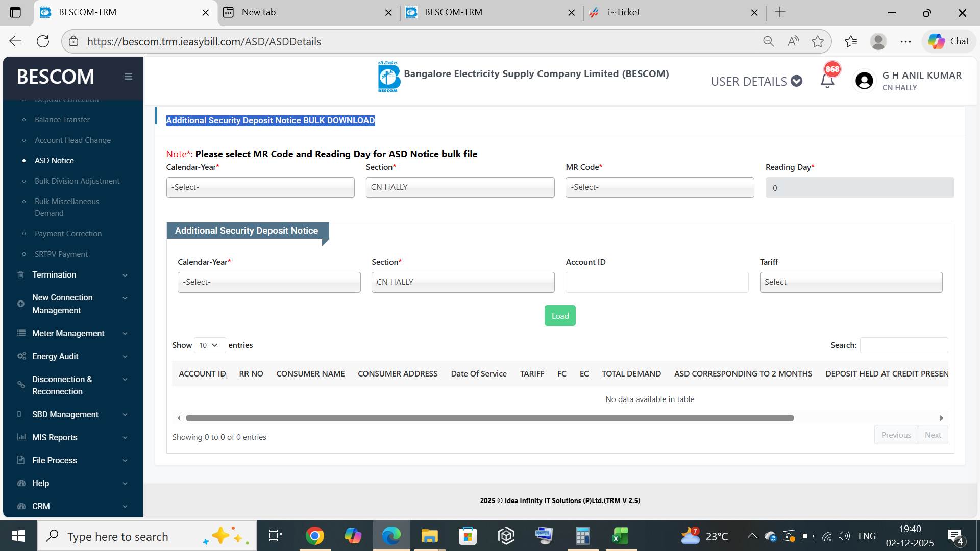Click the notification bell icon
Screen dimensions: 980x551
tap(827, 81)
